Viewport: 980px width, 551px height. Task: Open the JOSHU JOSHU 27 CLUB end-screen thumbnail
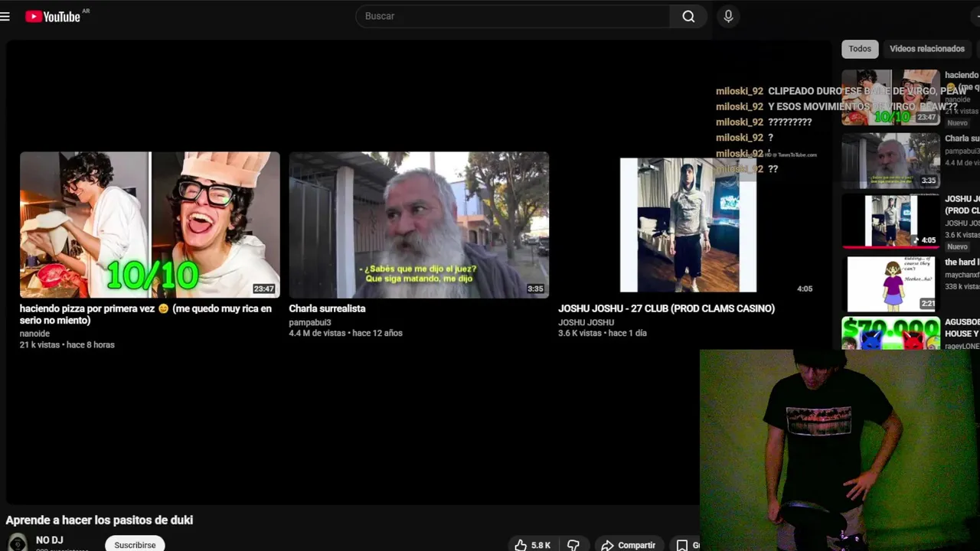(688, 224)
